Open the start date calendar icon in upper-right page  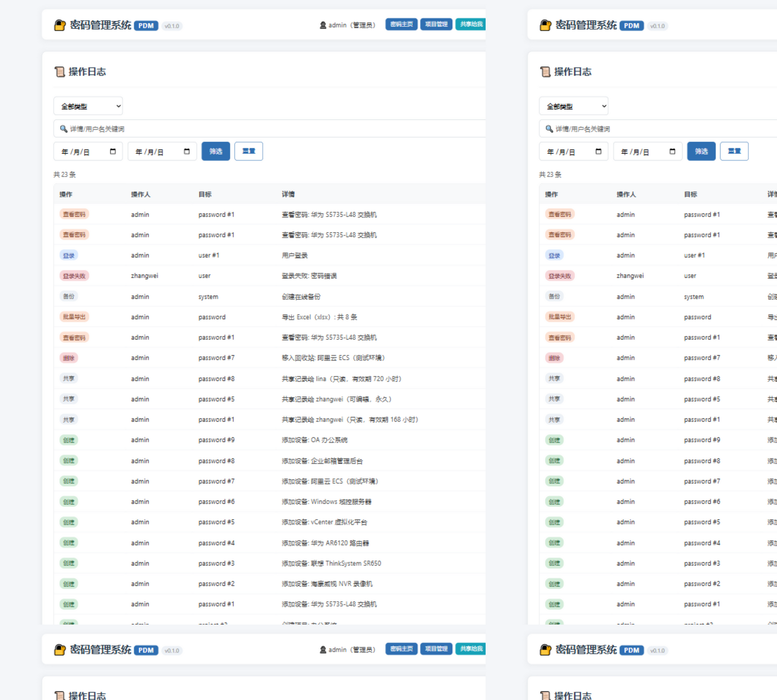tap(598, 151)
